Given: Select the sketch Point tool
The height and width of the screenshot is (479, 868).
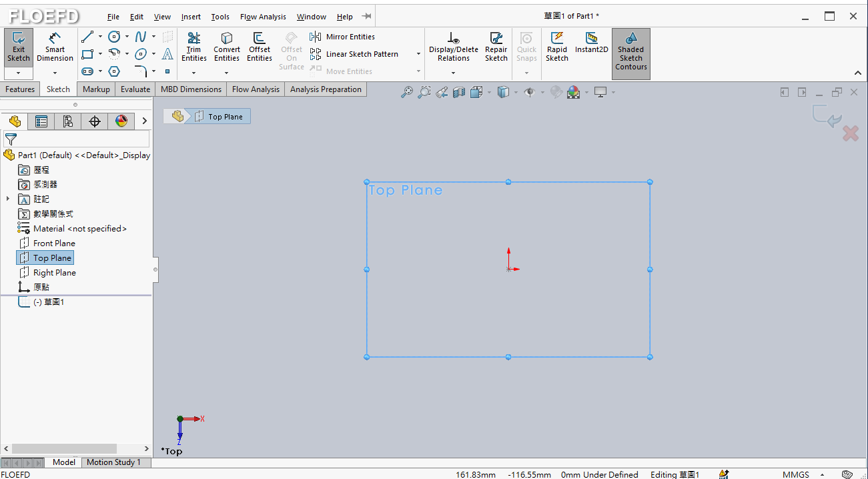Looking at the screenshot, I should pyautogui.click(x=167, y=71).
